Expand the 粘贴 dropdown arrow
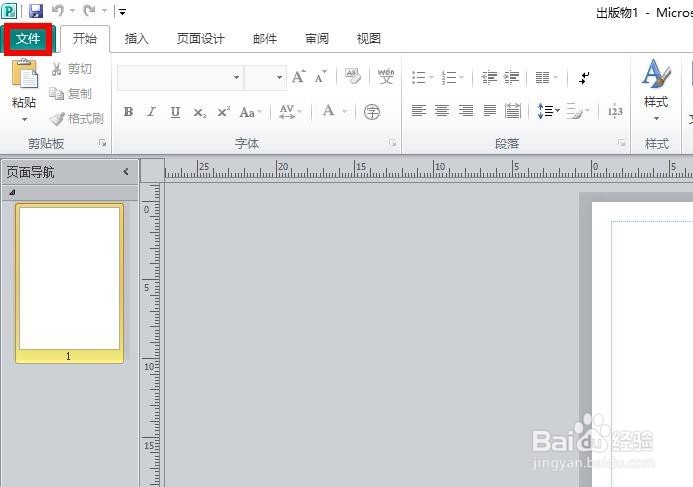Image resolution: width=693 pixels, height=487 pixels. coord(24,119)
